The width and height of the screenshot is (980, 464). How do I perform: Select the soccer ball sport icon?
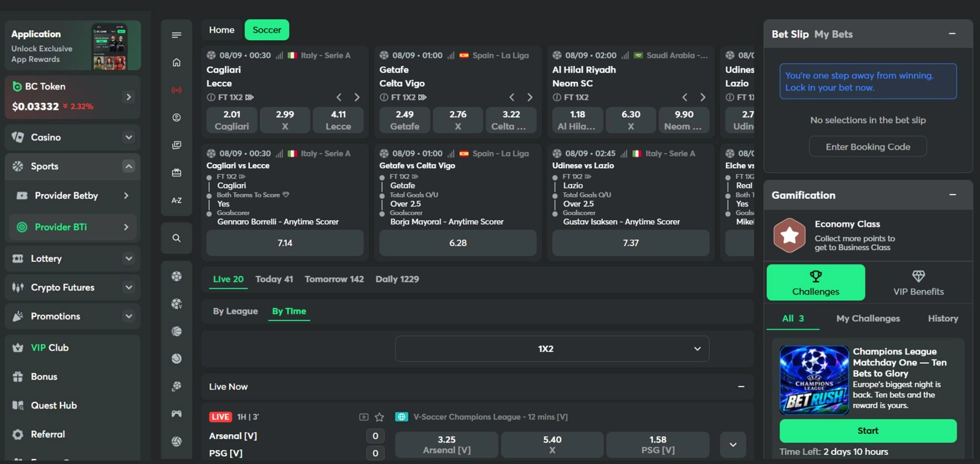(x=177, y=276)
